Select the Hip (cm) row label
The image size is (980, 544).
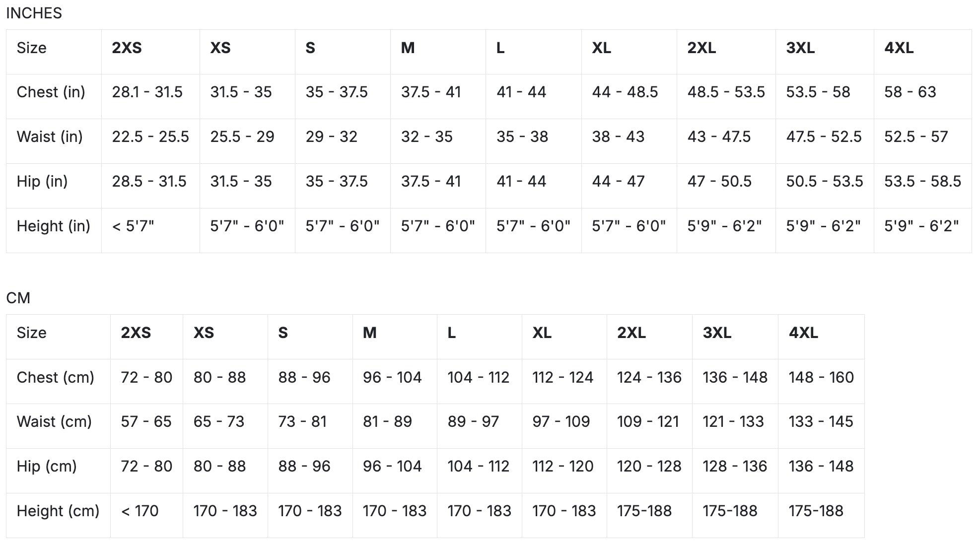[47, 467]
